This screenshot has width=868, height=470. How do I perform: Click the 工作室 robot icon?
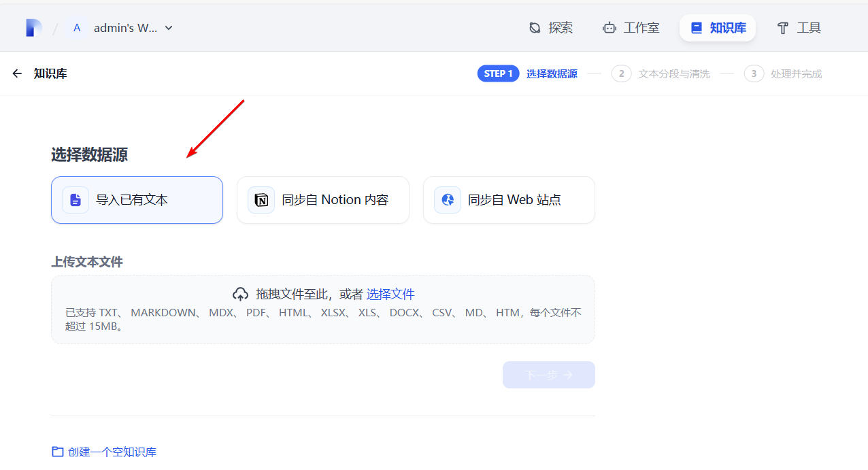(x=610, y=28)
